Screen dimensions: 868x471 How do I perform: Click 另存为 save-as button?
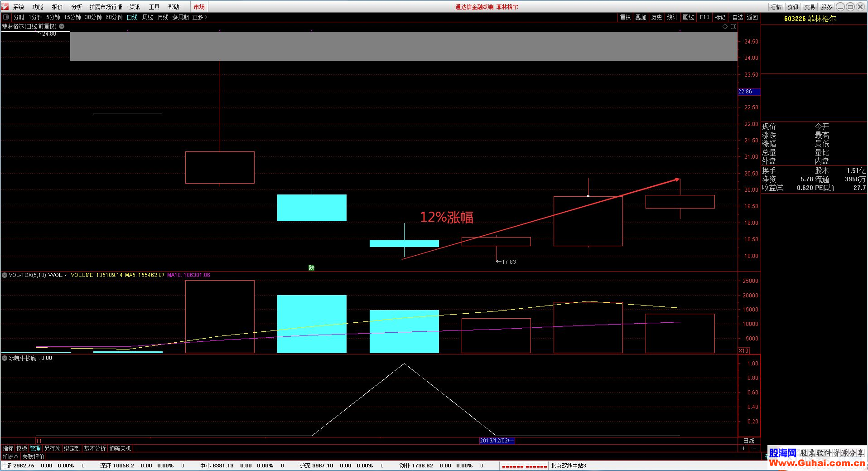[x=53, y=448]
